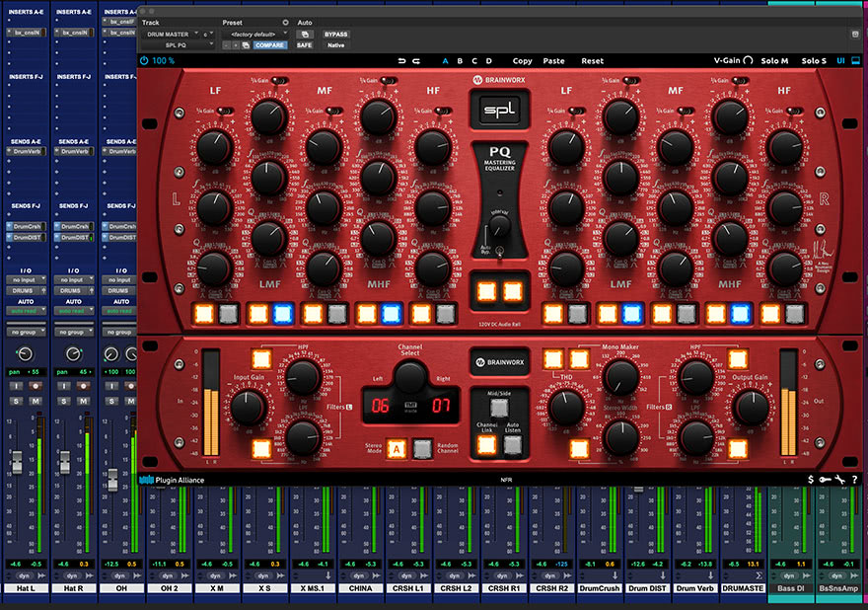Select settings bank D
Screen dimensions: 868x610
point(489,61)
